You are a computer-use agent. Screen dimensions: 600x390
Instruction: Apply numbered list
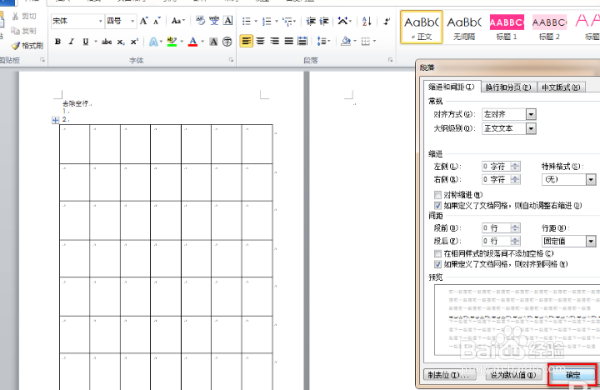pos(267,21)
